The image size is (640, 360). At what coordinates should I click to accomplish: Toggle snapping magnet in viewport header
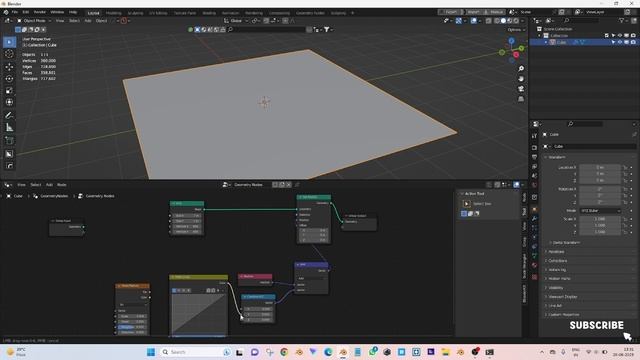(266, 21)
